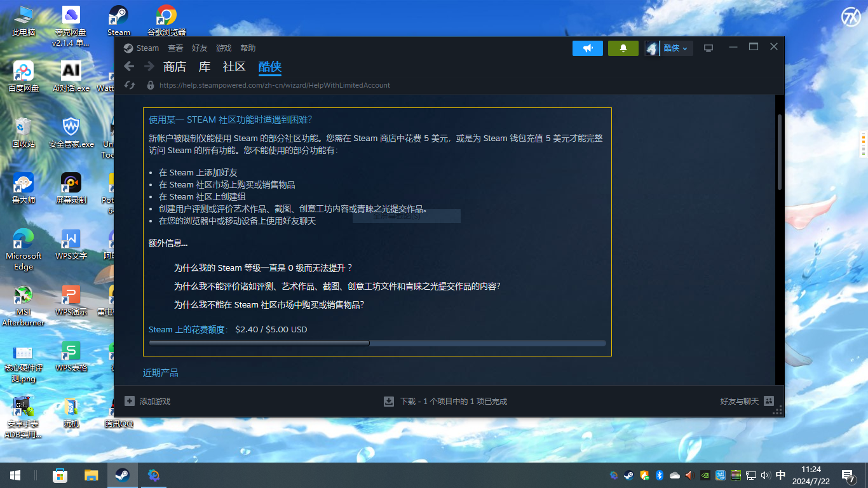Open the 11:24 clock and calendar
The width and height of the screenshot is (868, 488).
click(x=811, y=475)
